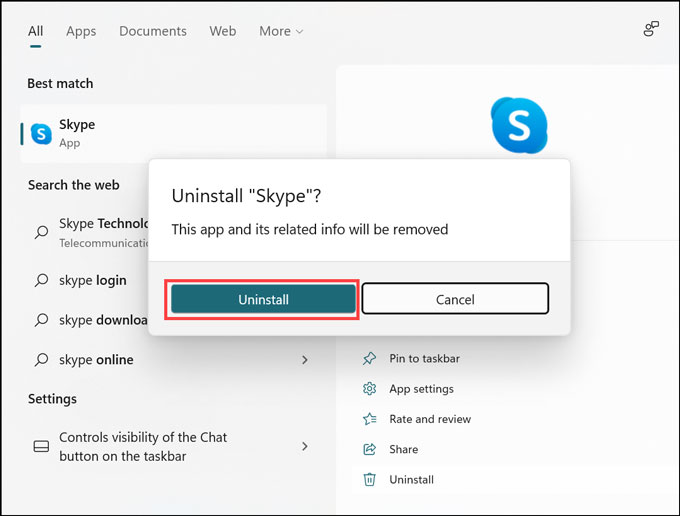Confirm with the teal Uninstall button

coord(263,299)
